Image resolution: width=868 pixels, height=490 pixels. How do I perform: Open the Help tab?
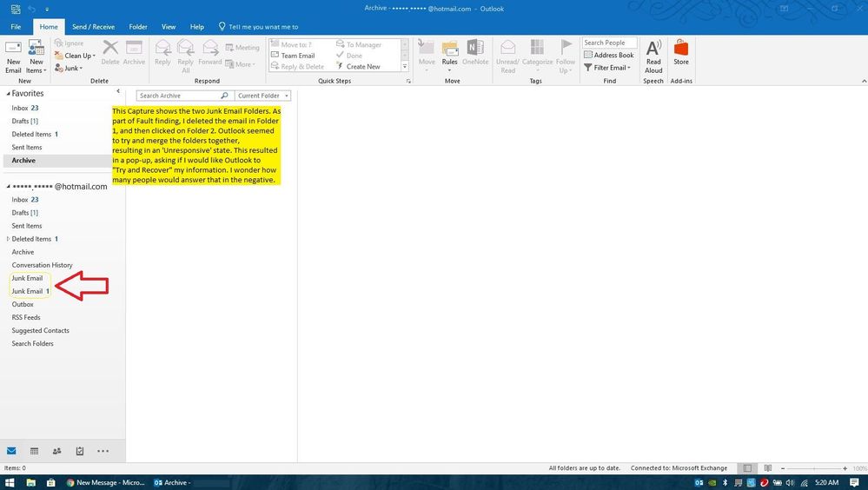[x=196, y=27]
